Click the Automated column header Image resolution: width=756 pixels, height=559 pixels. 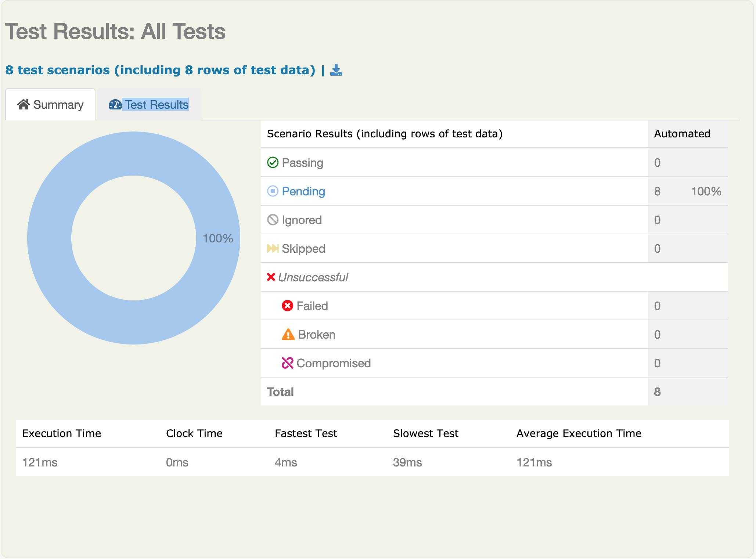(x=682, y=134)
